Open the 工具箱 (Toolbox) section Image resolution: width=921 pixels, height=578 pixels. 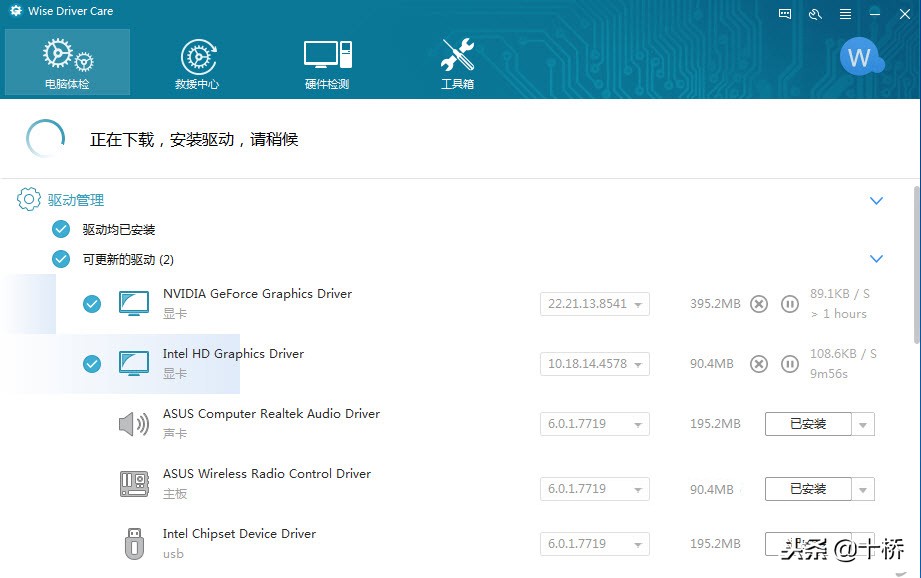click(x=457, y=61)
